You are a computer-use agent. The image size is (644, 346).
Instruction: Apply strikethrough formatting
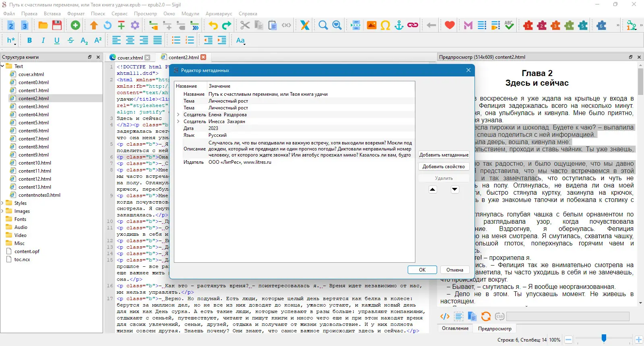click(70, 40)
